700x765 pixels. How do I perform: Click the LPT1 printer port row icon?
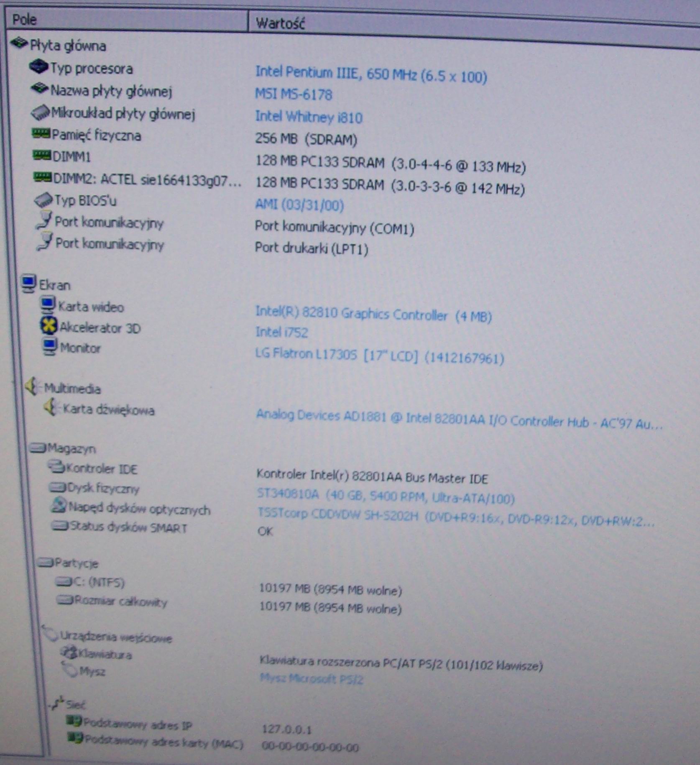click(x=45, y=242)
